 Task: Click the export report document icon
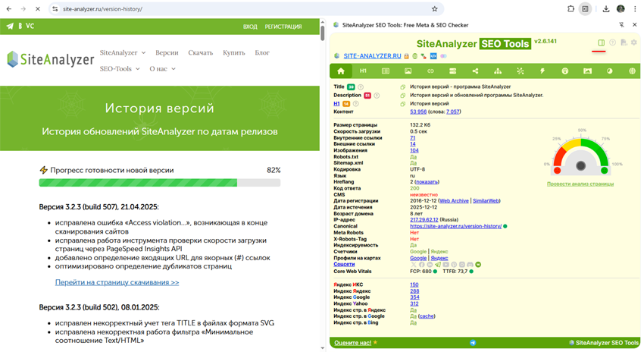624,42
